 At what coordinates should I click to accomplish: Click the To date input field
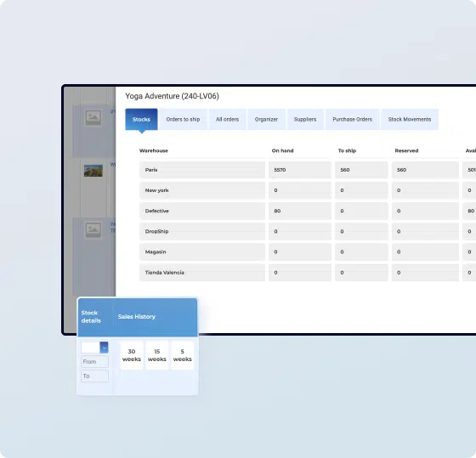point(94,376)
